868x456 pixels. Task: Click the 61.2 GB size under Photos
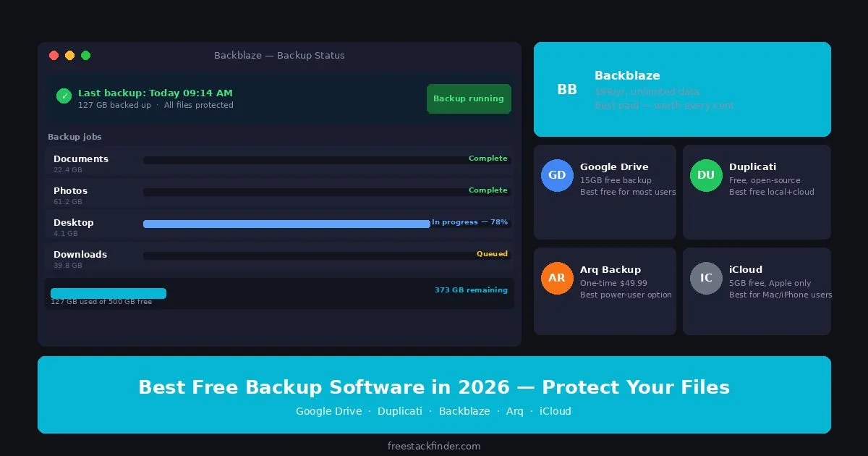[68, 202]
